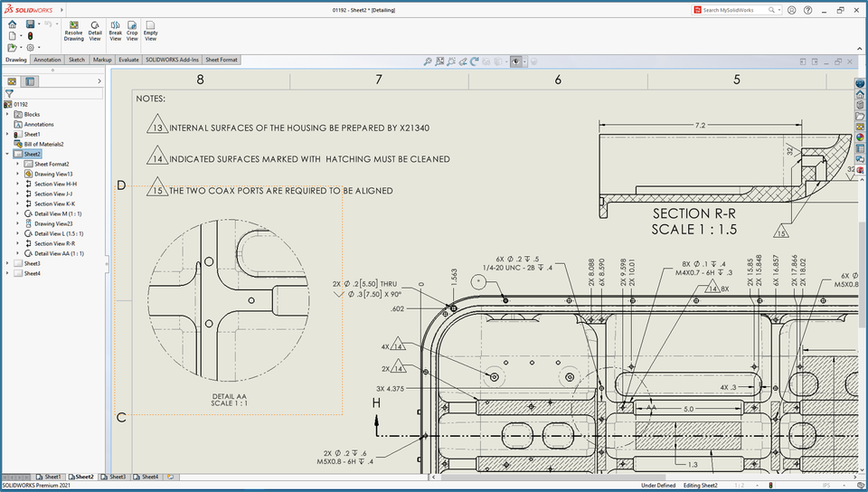Click the Help question mark icon
The width and height of the screenshot is (868, 492).
tap(808, 10)
